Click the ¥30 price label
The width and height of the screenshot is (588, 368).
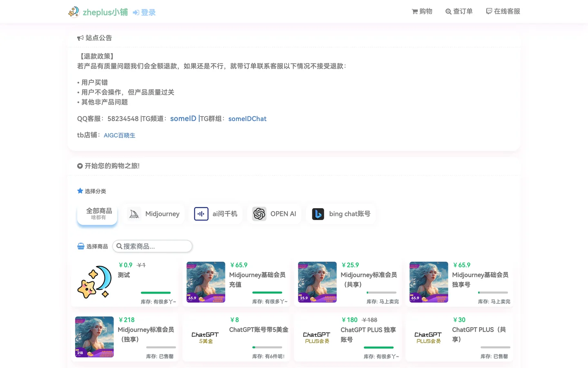click(x=459, y=320)
